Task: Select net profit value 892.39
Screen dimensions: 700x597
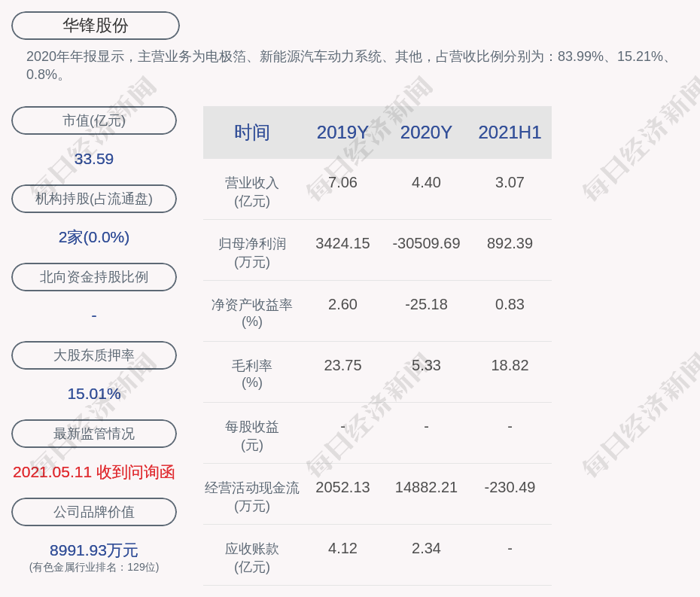Action: coord(510,243)
